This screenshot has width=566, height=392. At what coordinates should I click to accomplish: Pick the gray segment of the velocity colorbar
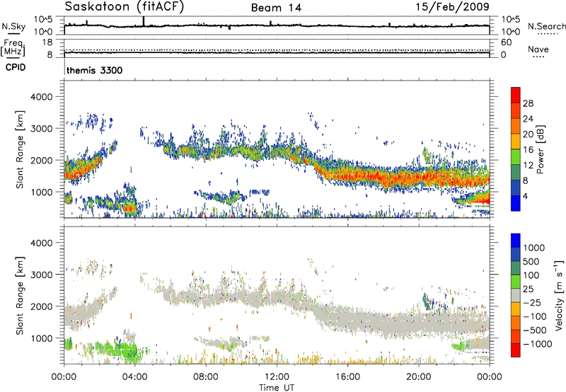tap(516, 296)
